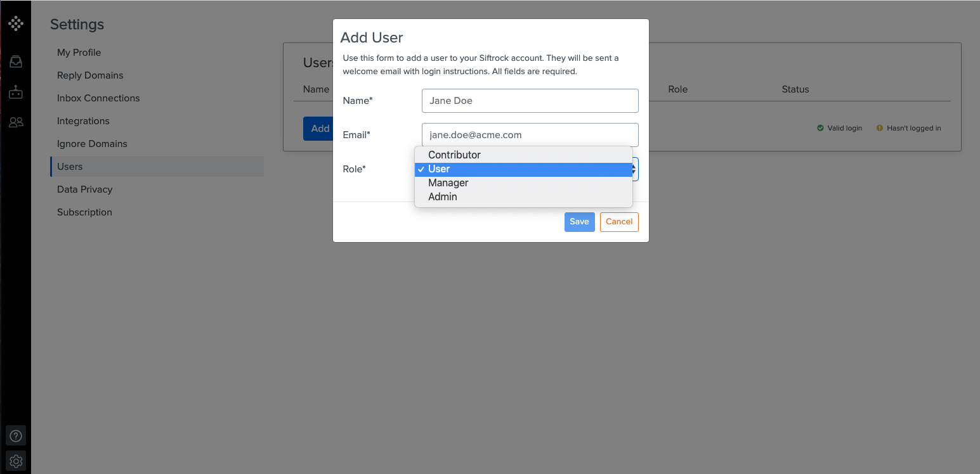Click the yellow Hasn't logged in icon
The height and width of the screenshot is (474, 980).
(880, 128)
